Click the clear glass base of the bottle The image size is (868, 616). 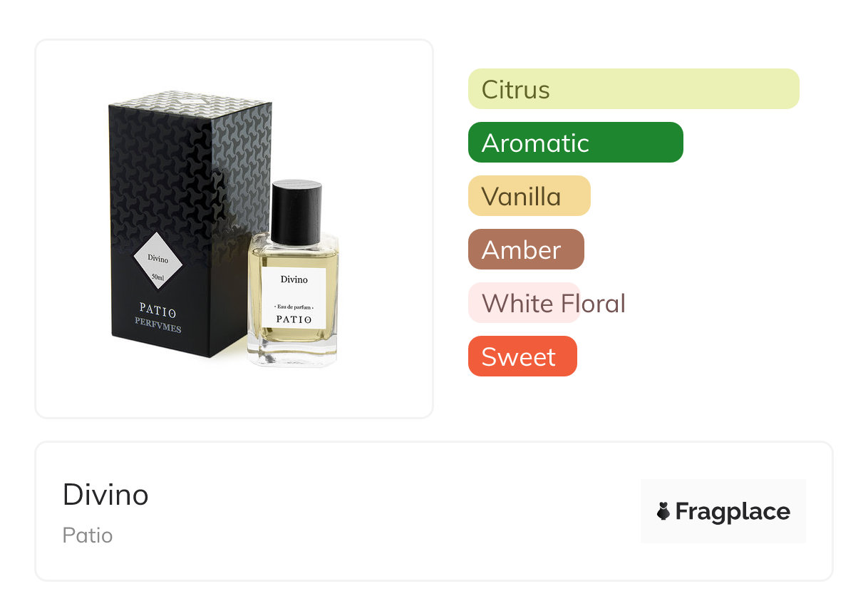tap(292, 353)
